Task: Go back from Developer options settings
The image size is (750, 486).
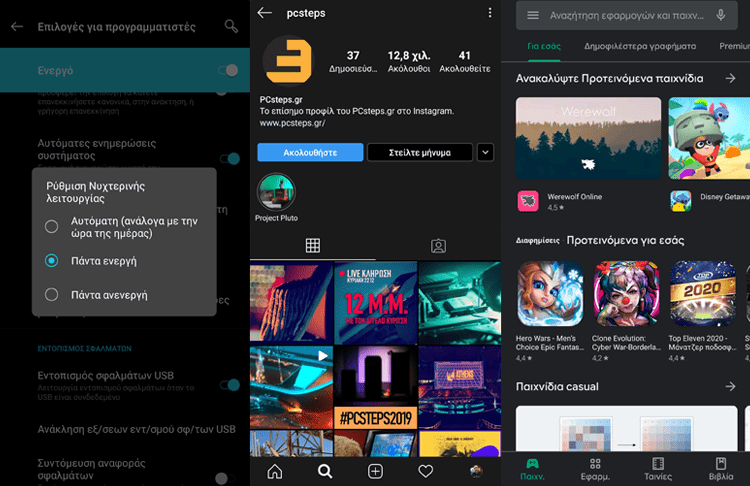Action: [17, 26]
